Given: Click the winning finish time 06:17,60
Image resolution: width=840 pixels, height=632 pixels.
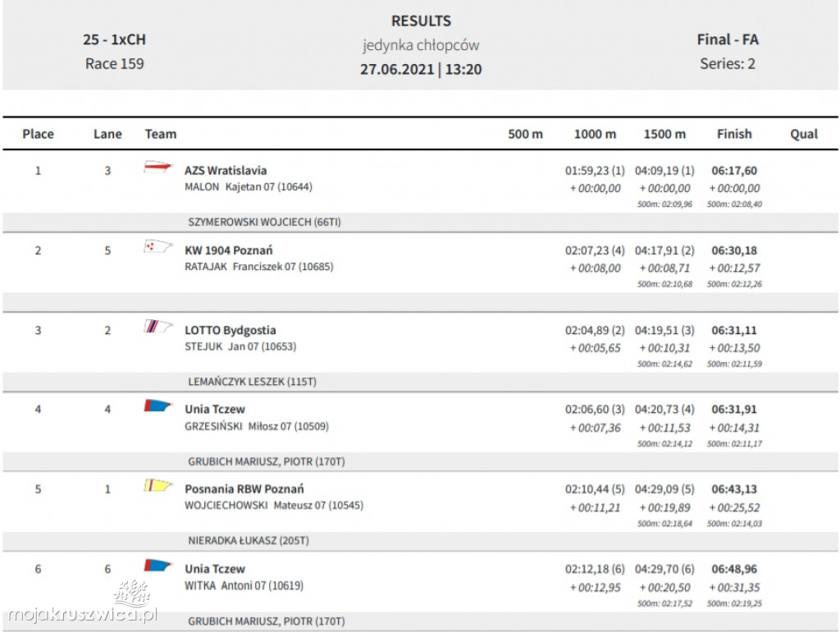Looking at the screenshot, I should [x=734, y=171].
